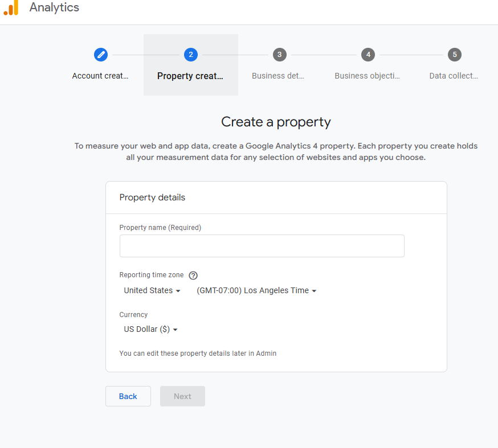498x448 pixels.
Task: Open the Reporting time zone help icon
Action: pos(193,276)
